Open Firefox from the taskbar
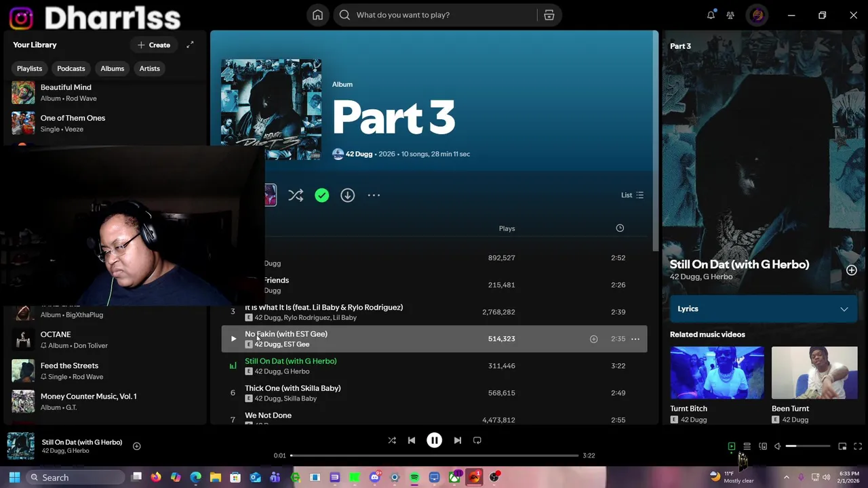Image resolution: width=868 pixels, height=488 pixels. tap(156, 478)
